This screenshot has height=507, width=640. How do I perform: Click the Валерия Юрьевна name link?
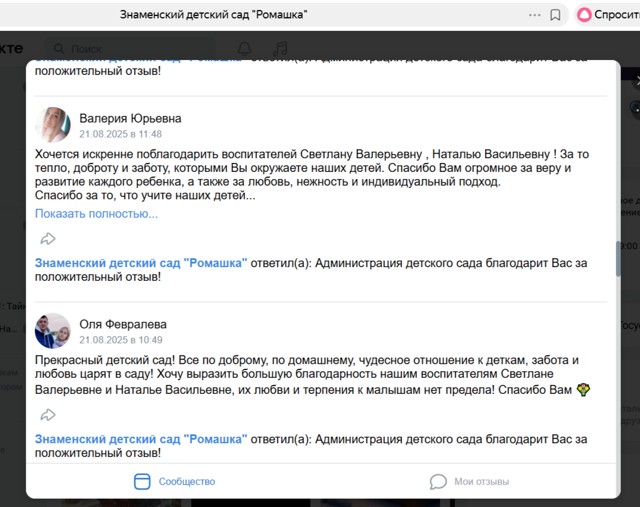(130, 118)
